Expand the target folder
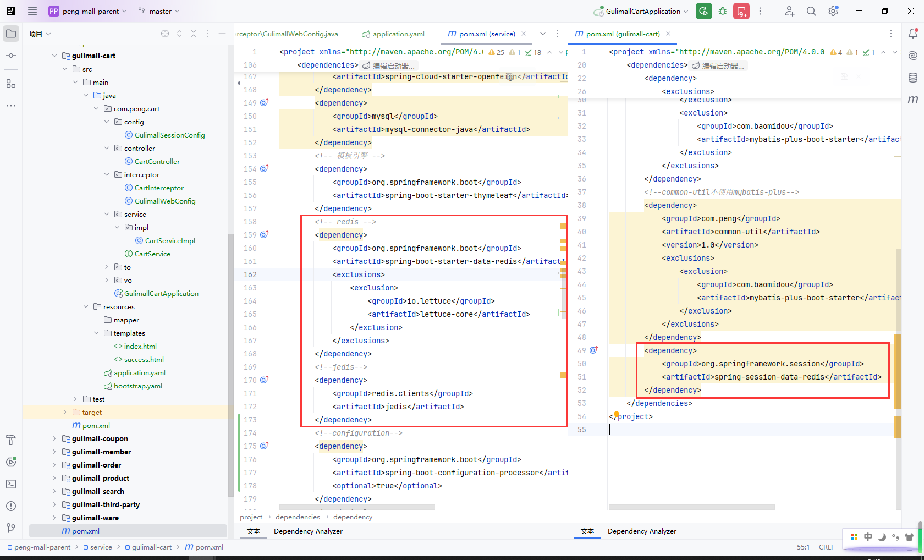924x560 pixels. pos(65,412)
